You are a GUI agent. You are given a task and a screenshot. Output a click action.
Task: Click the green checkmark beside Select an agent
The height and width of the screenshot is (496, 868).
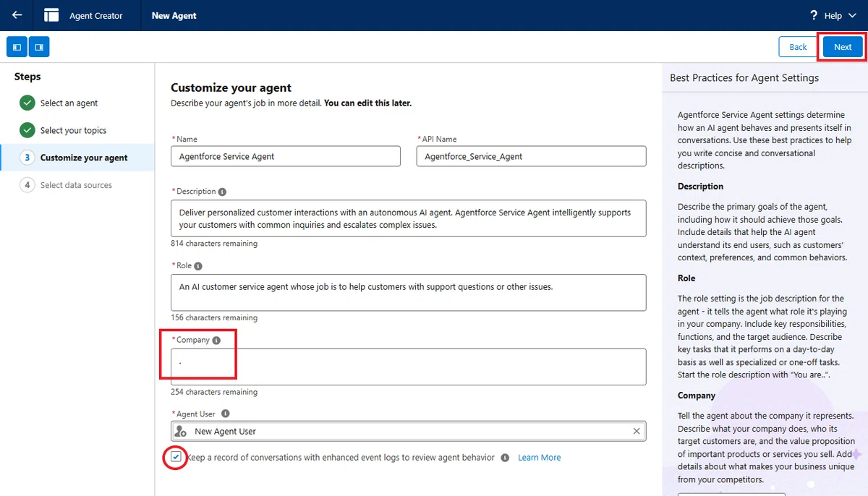27,103
